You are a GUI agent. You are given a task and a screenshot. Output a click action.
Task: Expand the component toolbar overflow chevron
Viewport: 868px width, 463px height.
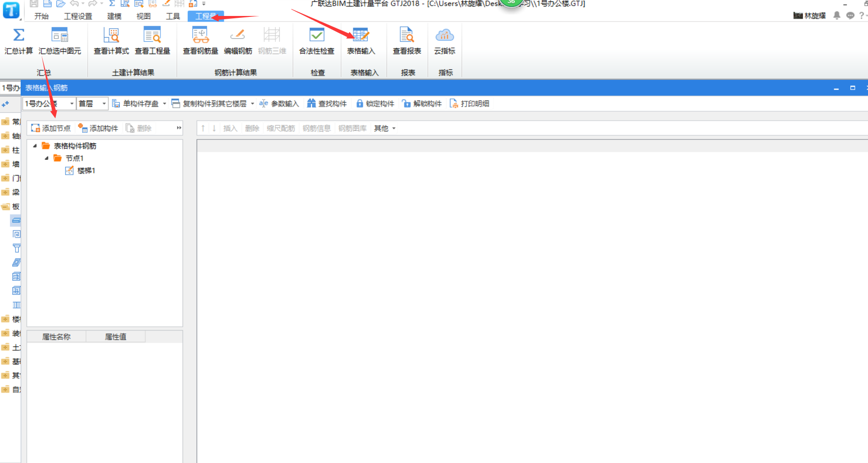pos(179,128)
